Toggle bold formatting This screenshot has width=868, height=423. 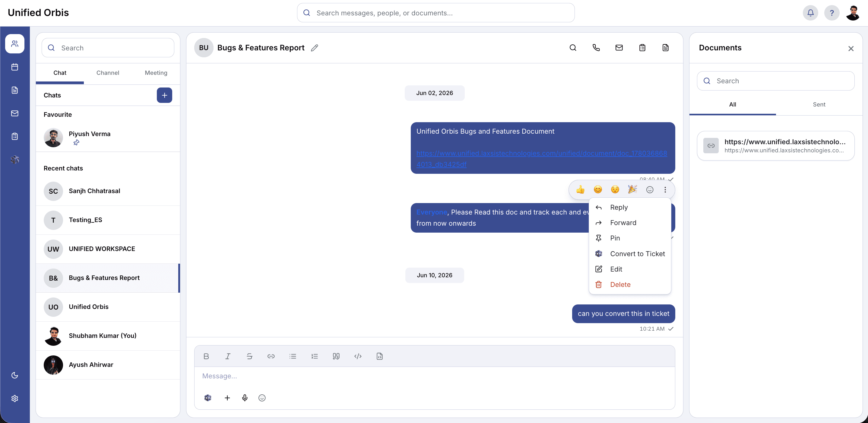(206, 356)
